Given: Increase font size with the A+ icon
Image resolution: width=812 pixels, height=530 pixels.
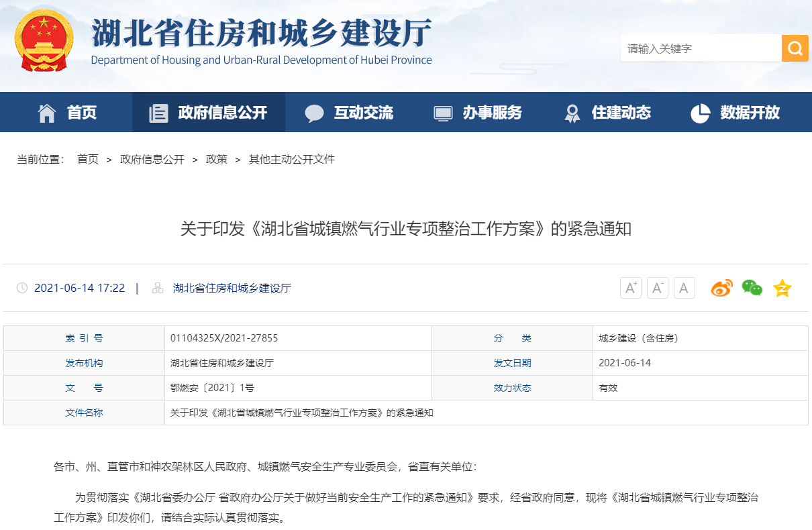Looking at the screenshot, I should (x=630, y=287).
